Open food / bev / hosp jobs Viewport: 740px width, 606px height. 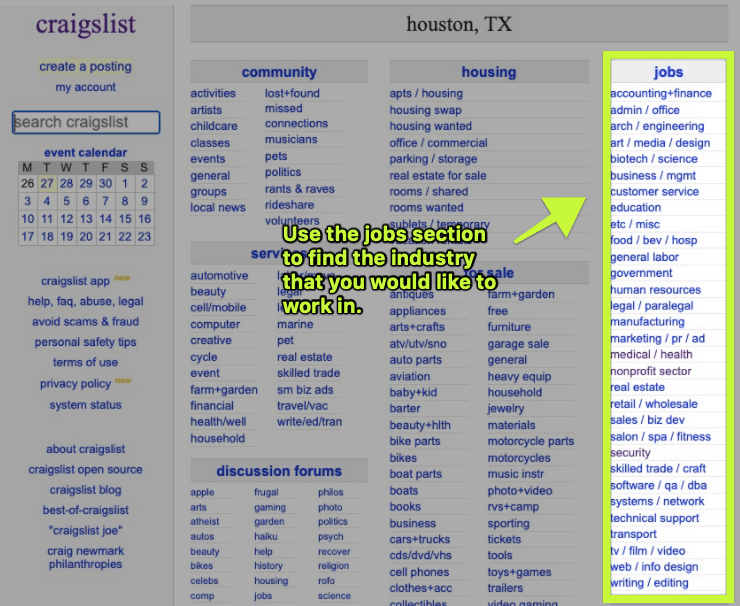pos(654,241)
